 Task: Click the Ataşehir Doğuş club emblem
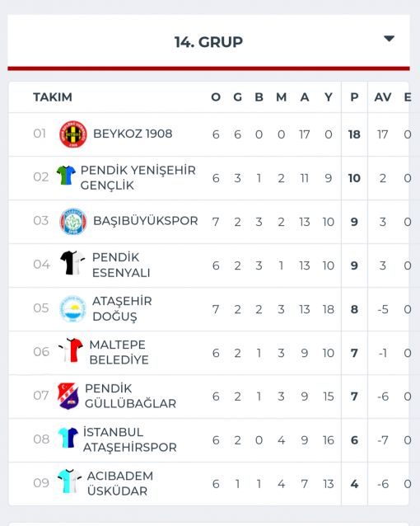point(72,309)
